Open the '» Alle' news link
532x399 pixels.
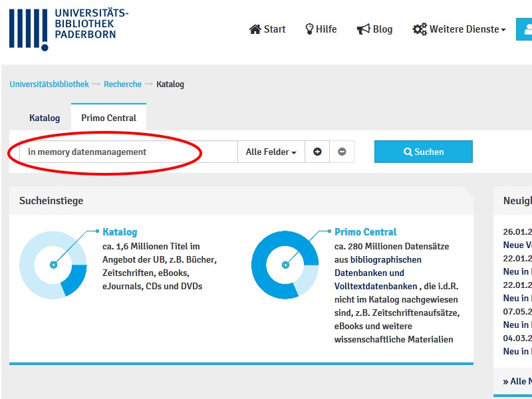click(x=517, y=381)
